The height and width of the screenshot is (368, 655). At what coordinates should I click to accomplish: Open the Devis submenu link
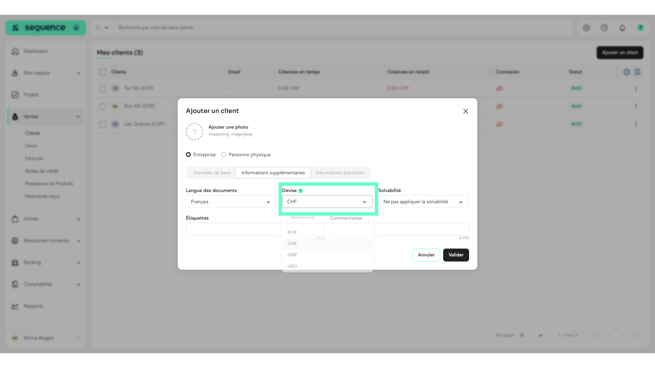click(x=31, y=146)
